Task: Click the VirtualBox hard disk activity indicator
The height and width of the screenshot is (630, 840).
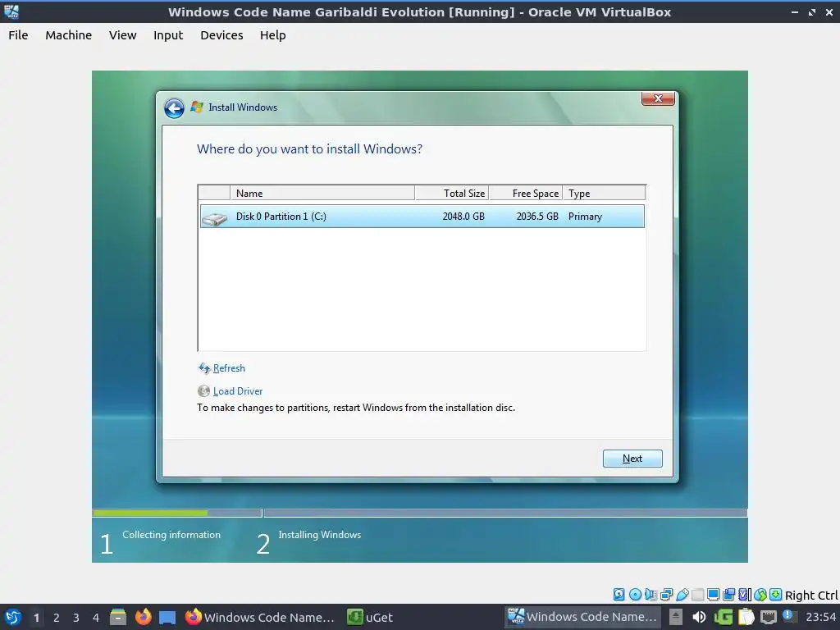Action: (619, 594)
